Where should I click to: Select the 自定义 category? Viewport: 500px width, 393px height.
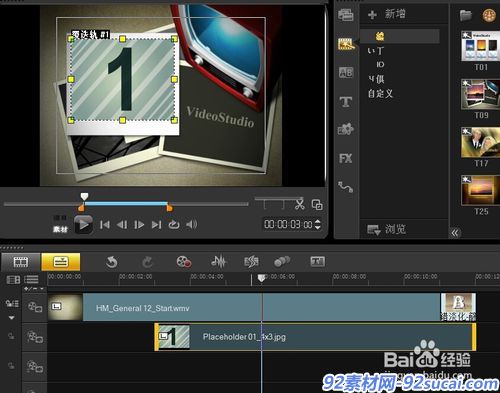coord(380,93)
